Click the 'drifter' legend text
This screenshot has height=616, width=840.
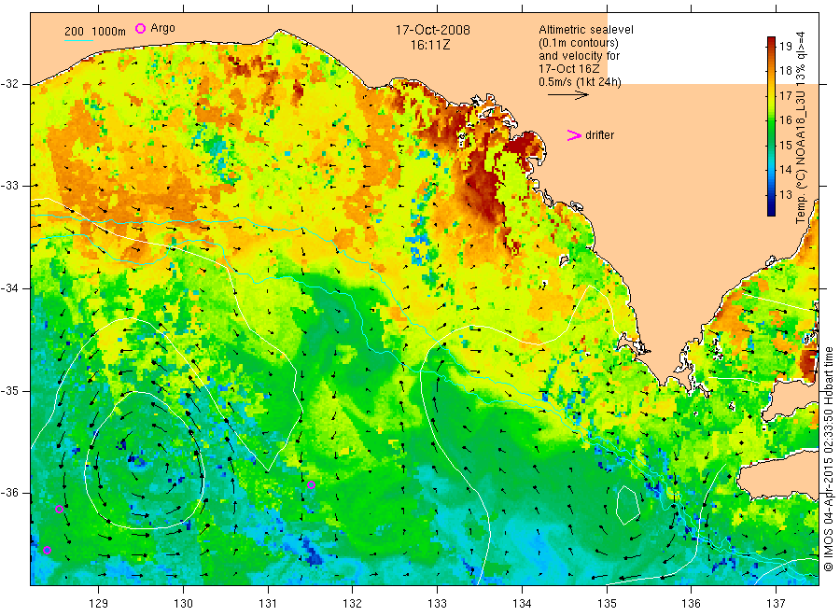(599, 135)
